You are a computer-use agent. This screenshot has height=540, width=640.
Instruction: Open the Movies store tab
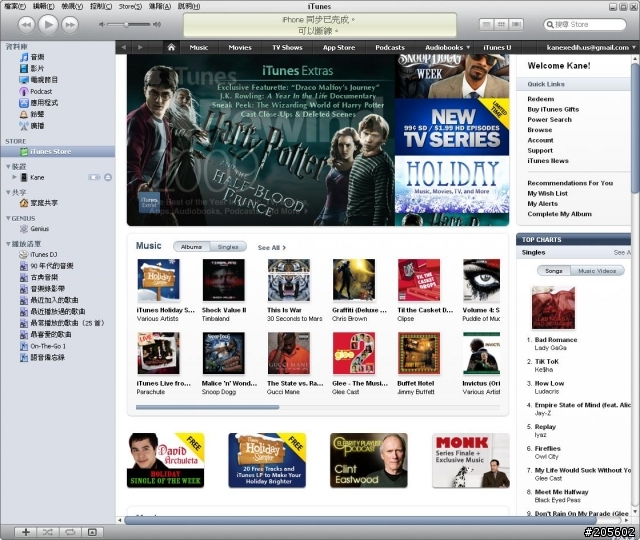pos(240,47)
